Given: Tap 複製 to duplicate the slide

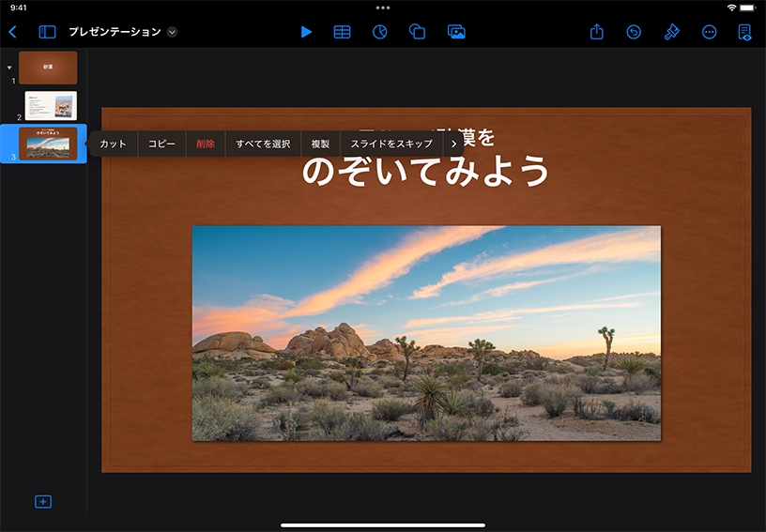Looking at the screenshot, I should pos(320,144).
